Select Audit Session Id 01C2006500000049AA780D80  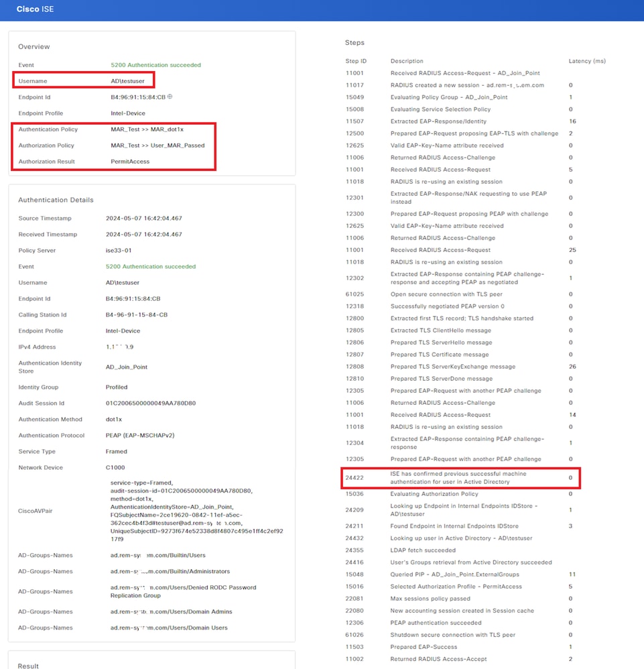[151, 403]
